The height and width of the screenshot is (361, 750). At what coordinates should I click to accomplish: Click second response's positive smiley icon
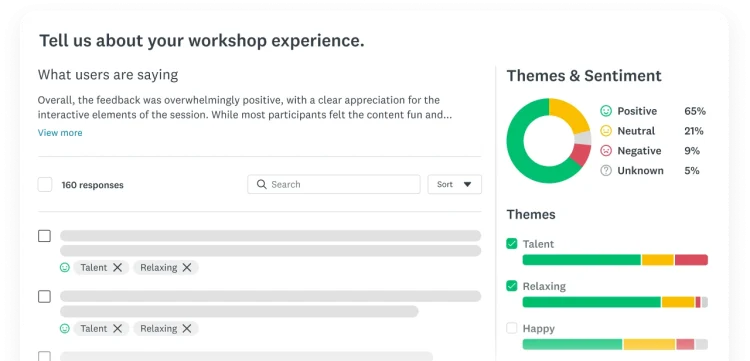pos(65,328)
